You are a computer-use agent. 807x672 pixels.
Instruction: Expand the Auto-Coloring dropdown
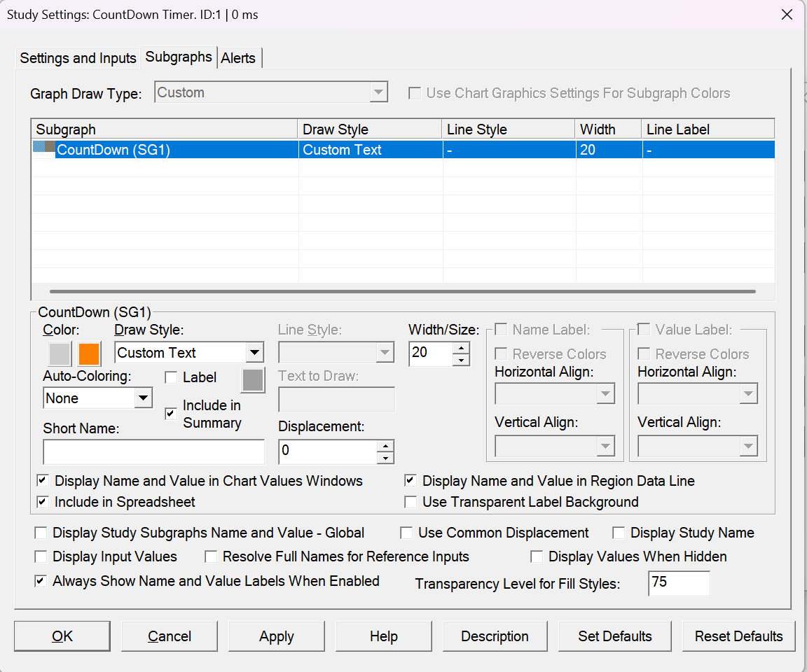143,398
